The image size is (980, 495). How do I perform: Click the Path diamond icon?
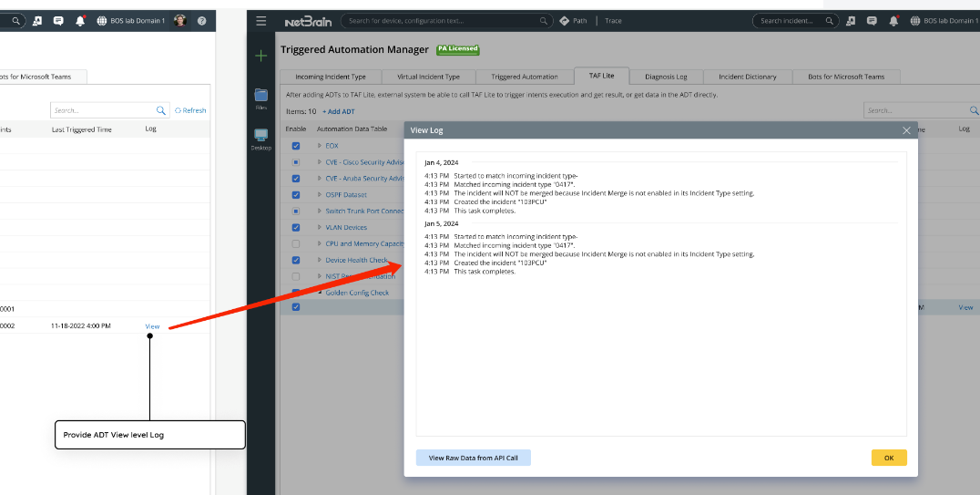pyautogui.click(x=565, y=21)
